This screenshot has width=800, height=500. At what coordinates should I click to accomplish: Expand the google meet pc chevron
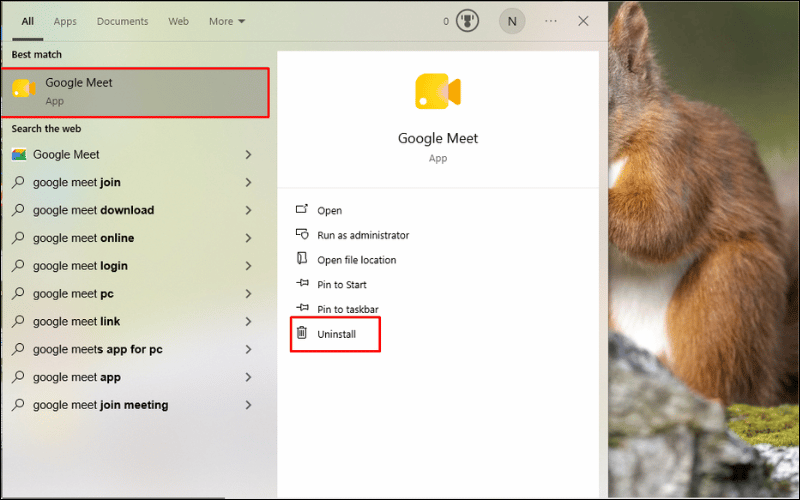pos(248,293)
